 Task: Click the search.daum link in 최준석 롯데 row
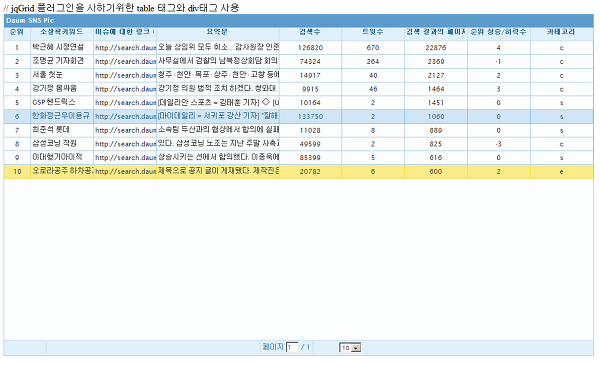[x=125, y=130]
